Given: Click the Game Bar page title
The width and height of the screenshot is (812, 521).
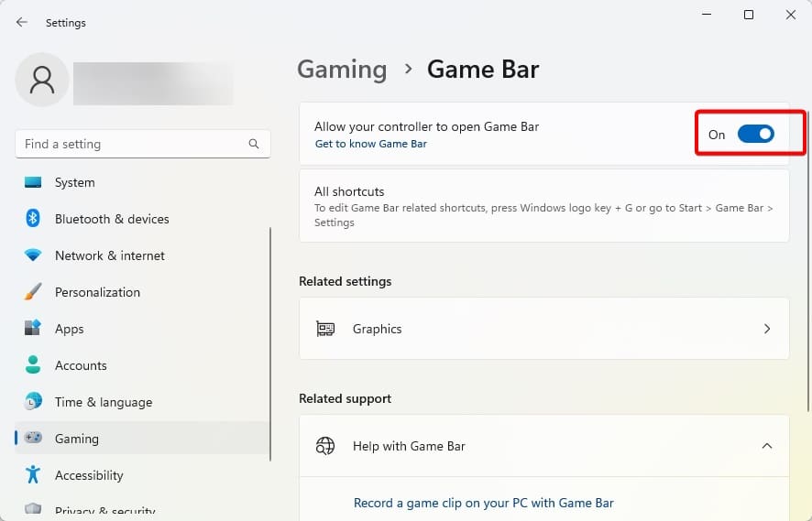Looking at the screenshot, I should [x=483, y=70].
